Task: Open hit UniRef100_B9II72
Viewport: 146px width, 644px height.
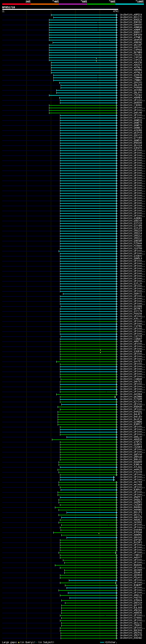Action: (x=131, y=17)
